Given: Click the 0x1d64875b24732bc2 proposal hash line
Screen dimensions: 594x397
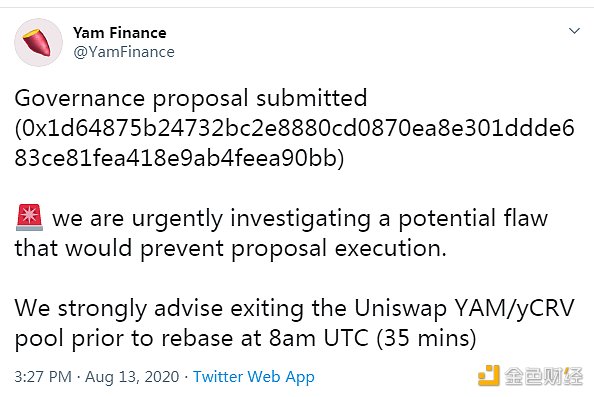Looking at the screenshot, I should (x=294, y=128).
